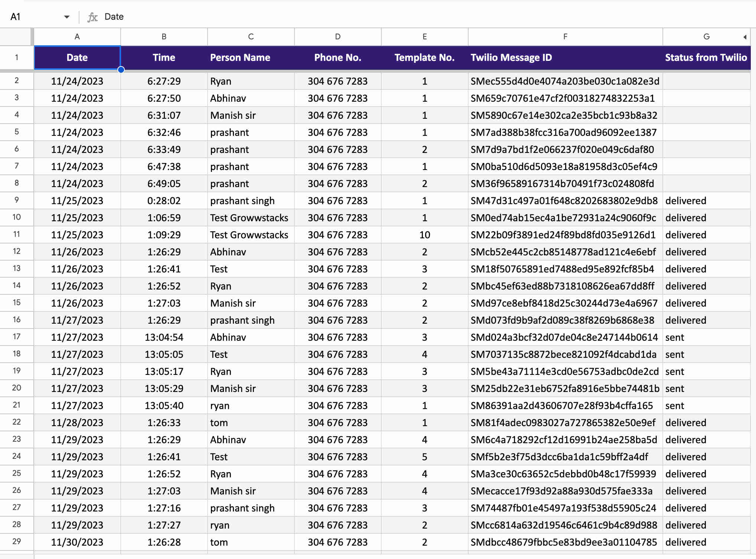The image size is (756, 559).
Task: Click the formula bar showing Date
Action: point(427,17)
